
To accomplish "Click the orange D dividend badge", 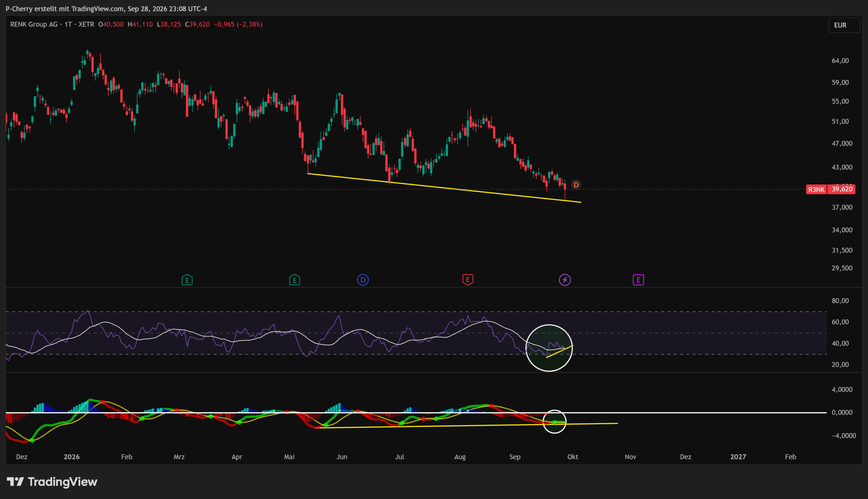I will click(576, 185).
